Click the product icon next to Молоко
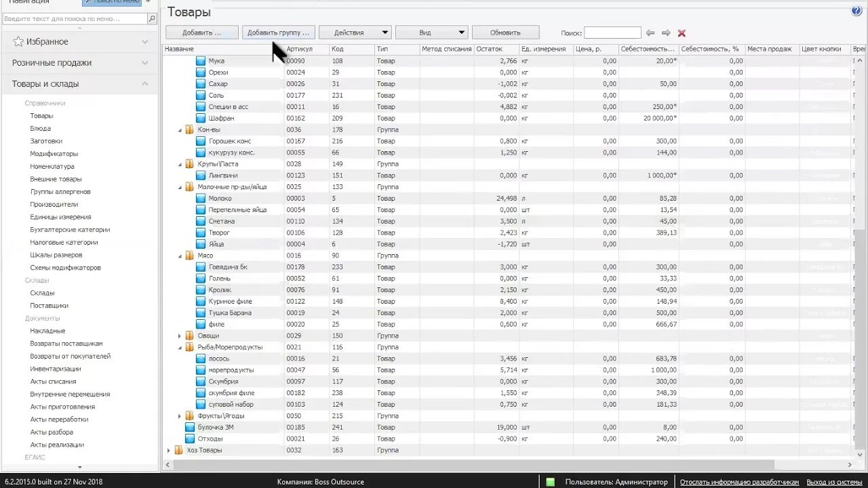The width and height of the screenshot is (868, 488). pos(201,199)
